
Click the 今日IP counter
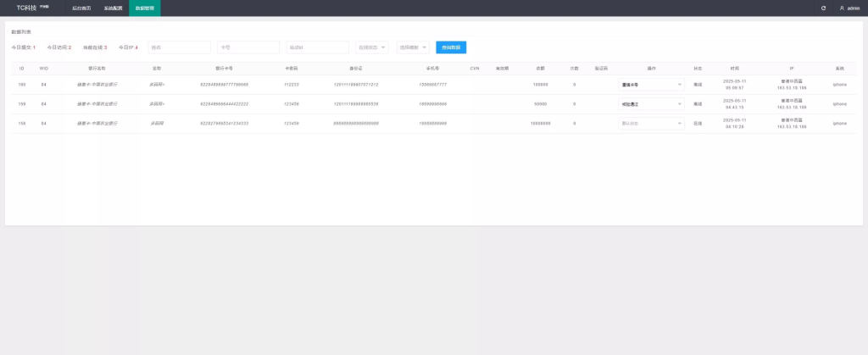[x=128, y=47]
